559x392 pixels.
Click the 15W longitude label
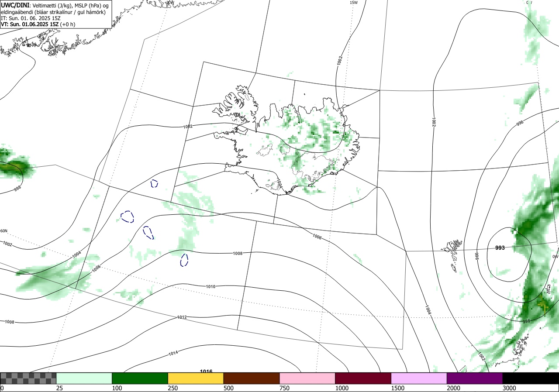[x=354, y=3]
